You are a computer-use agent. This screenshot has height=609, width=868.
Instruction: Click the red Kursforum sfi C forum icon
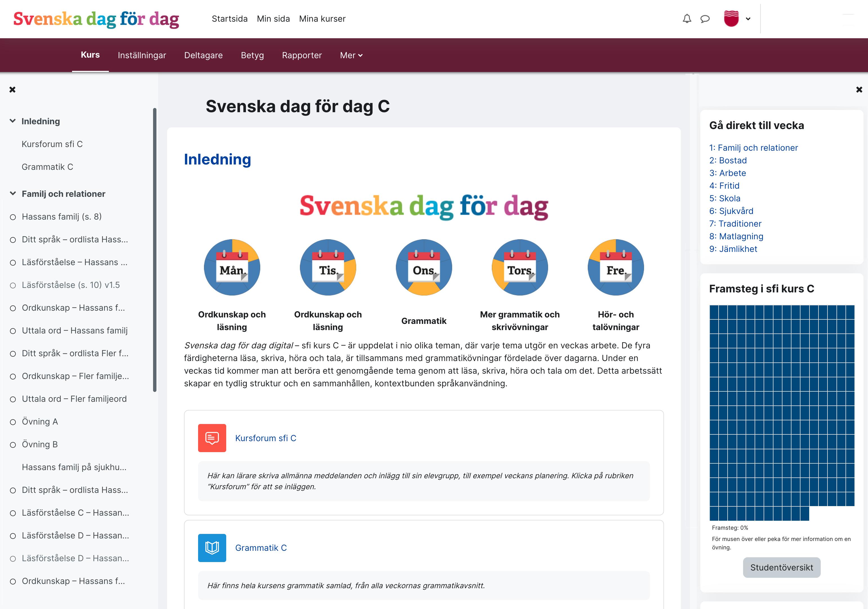[x=212, y=438]
